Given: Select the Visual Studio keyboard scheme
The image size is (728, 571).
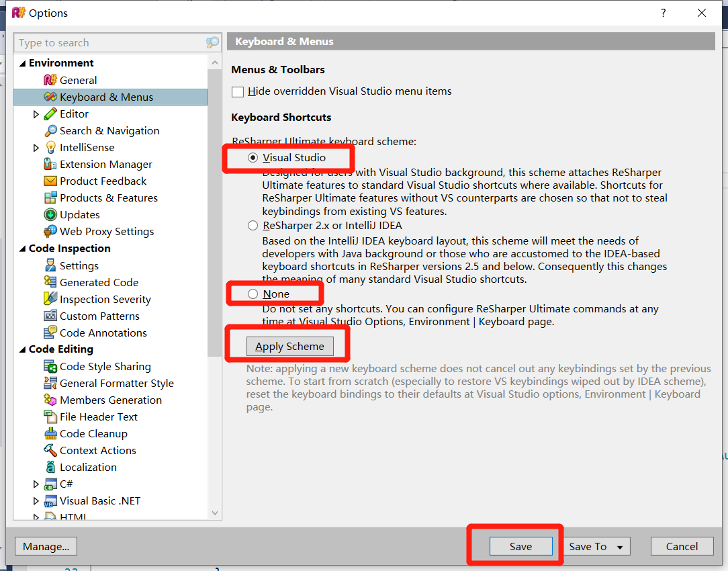Looking at the screenshot, I should (x=253, y=158).
